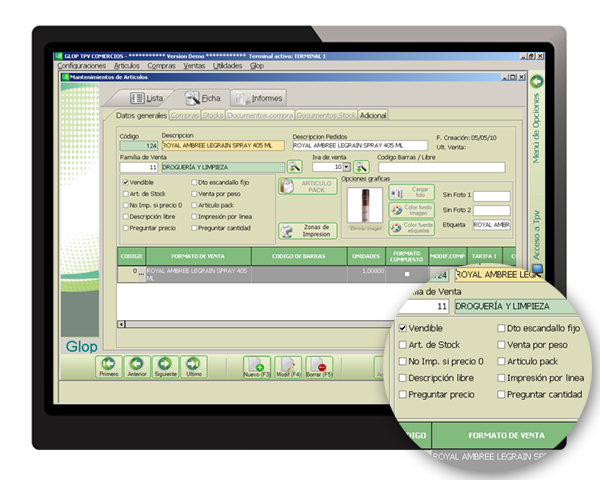Viewport: 600px width, 480px height.
Task: Open the Glop menu
Action: click(x=257, y=66)
